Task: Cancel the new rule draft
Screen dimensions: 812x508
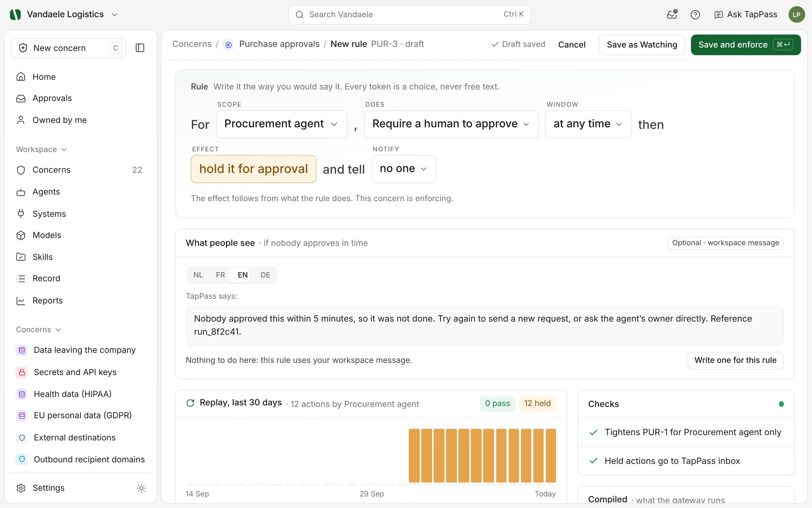Action: click(571, 45)
